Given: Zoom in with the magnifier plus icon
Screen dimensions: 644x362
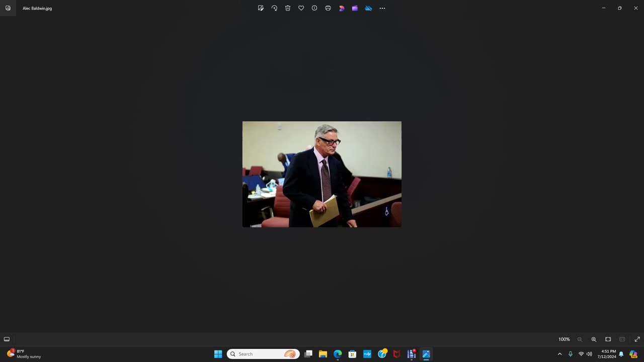Looking at the screenshot, I should 594,339.
